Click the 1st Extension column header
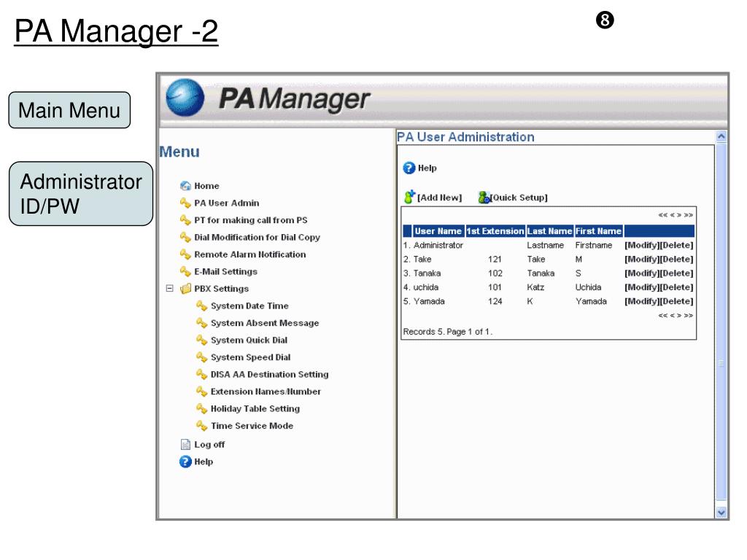This screenshot has height=560, width=747. [495, 231]
